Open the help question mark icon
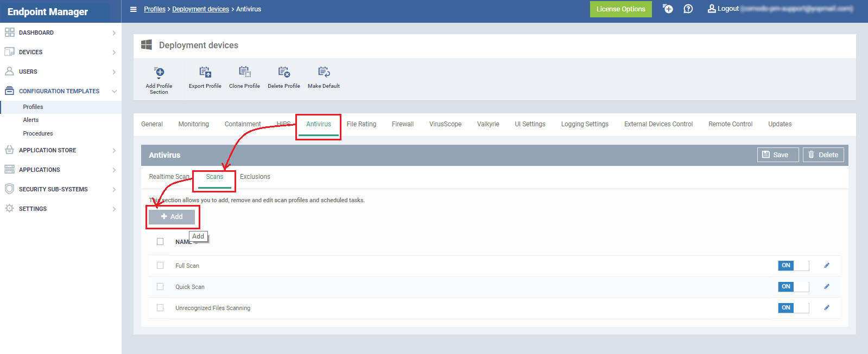 pyautogui.click(x=688, y=9)
